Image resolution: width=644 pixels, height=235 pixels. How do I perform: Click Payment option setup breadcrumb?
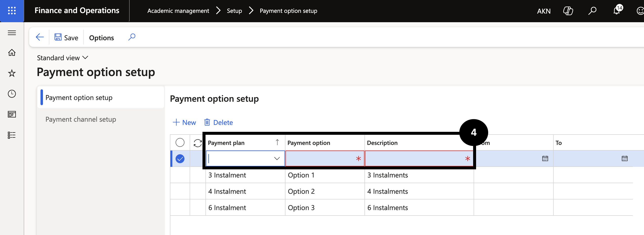[288, 11]
